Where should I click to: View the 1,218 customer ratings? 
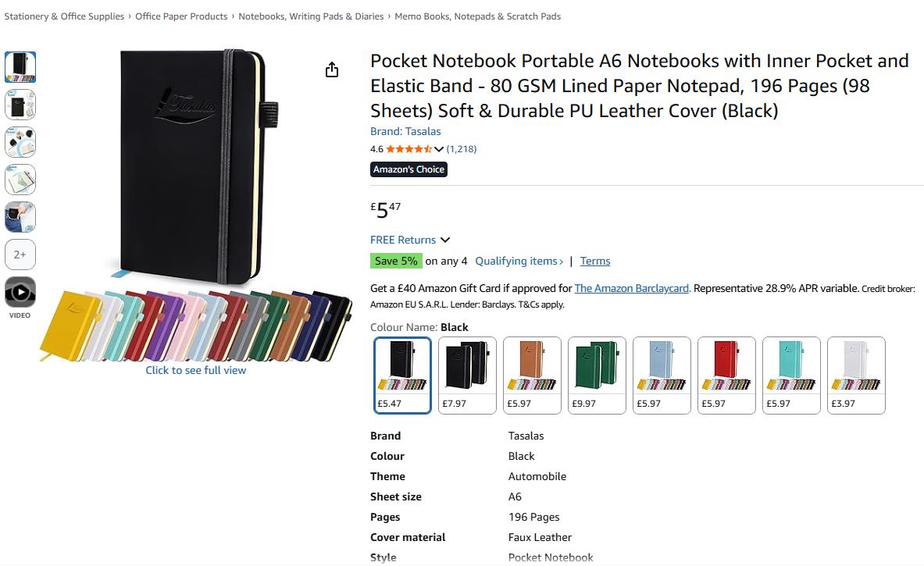coord(462,149)
